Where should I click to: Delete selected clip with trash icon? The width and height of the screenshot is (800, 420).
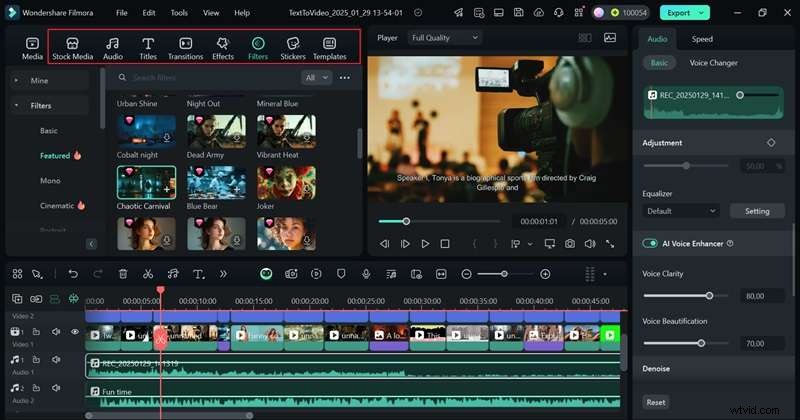123,274
